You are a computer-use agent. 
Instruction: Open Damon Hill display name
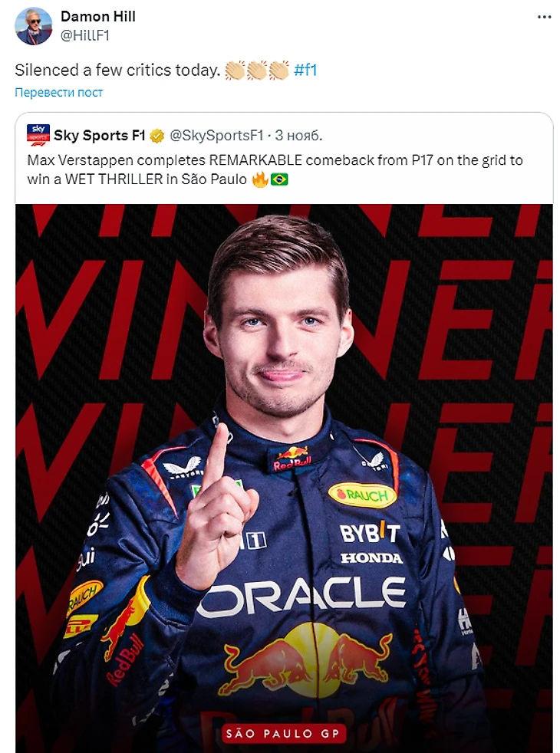coord(98,16)
